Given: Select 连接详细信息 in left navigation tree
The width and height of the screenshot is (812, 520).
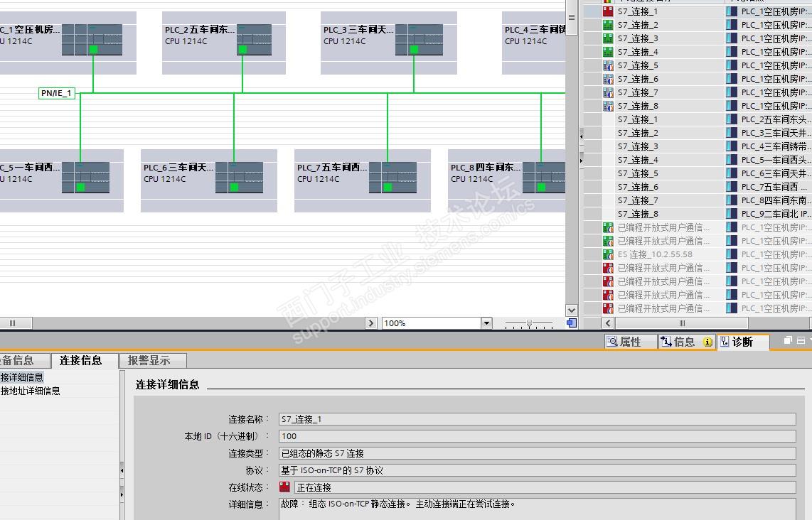Looking at the screenshot, I should [22, 377].
